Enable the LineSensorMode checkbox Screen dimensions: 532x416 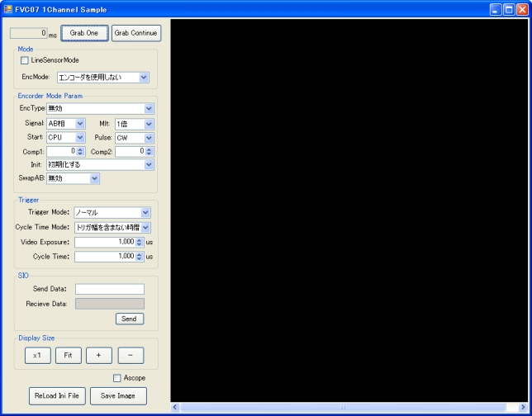[25, 60]
